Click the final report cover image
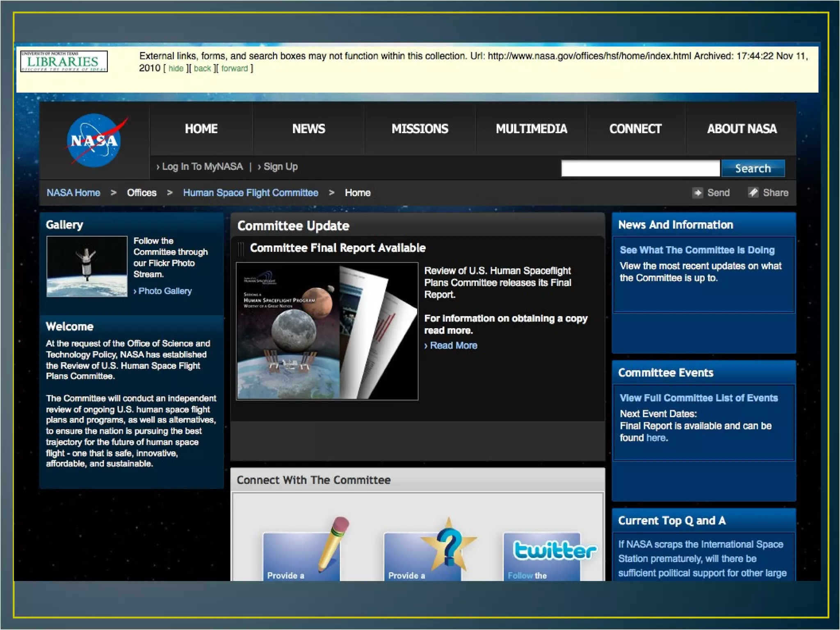The image size is (840, 630). (x=327, y=331)
